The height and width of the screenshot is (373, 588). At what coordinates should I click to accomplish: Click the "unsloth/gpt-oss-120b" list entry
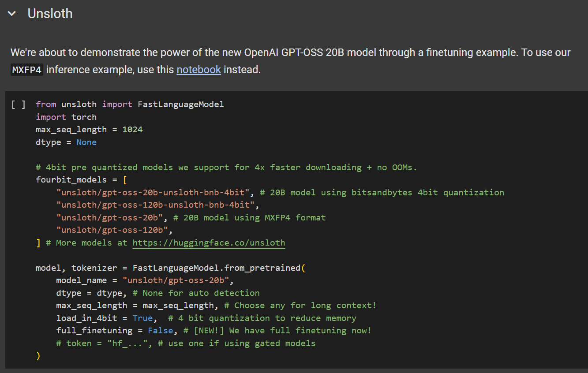click(114, 230)
